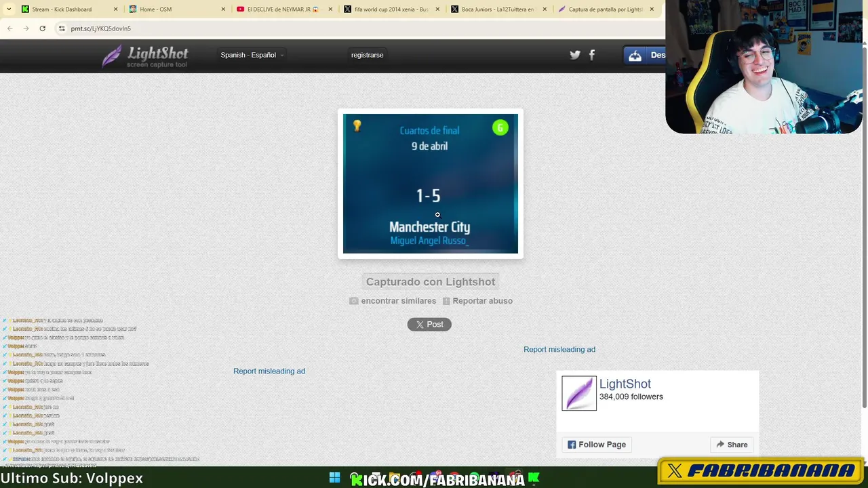Click the 384,009 followers text
The height and width of the screenshot is (488, 868).
[631, 397]
